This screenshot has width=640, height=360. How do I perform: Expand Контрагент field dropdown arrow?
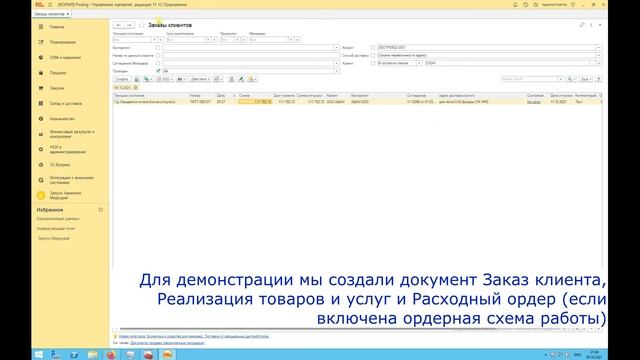click(336, 48)
